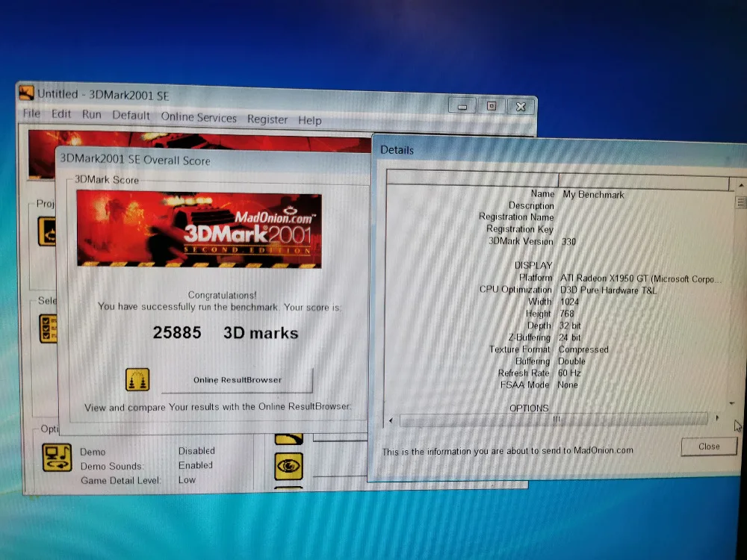This screenshot has width=747, height=560.
Task: Click the Demo Sounds value 'Enabled'
Action: 195,465
